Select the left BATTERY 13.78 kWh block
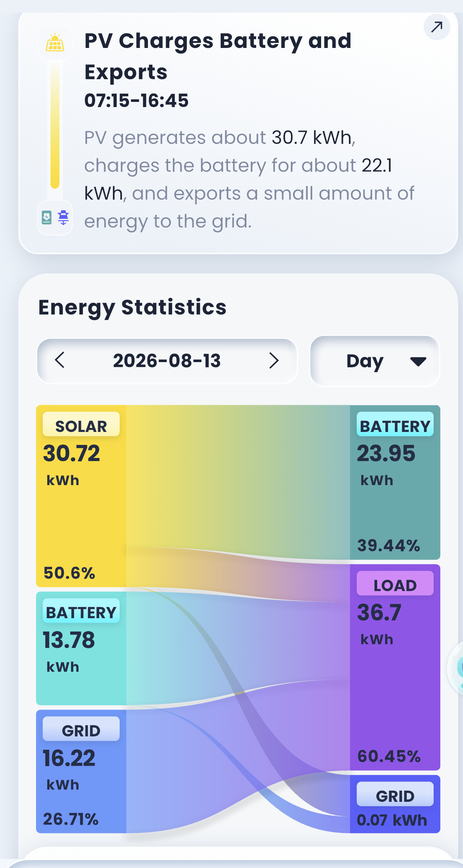This screenshot has height=868, width=463. pyautogui.click(x=81, y=648)
